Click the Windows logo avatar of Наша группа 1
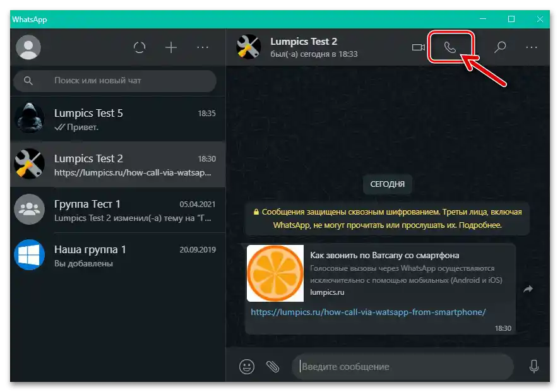Viewport: 560px width, 392px height. tap(29, 254)
